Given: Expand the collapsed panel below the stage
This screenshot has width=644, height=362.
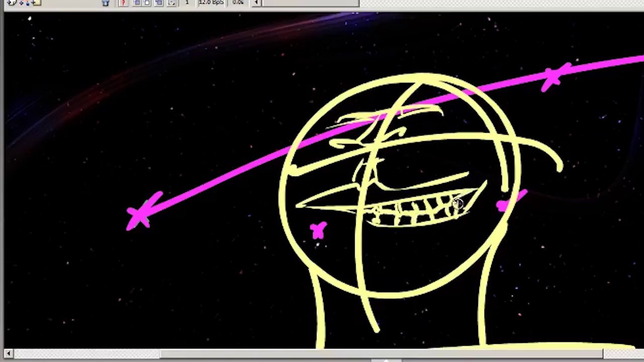Looking at the screenshot, I should tap(386, 360).
